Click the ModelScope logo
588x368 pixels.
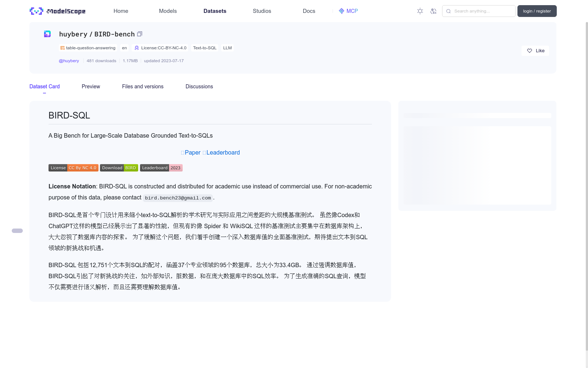57,11
